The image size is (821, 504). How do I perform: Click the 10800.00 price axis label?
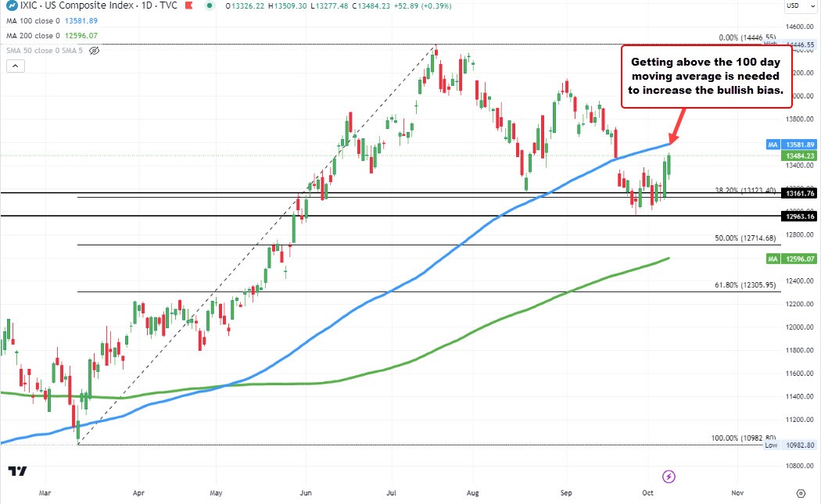[x=800, y=466]
